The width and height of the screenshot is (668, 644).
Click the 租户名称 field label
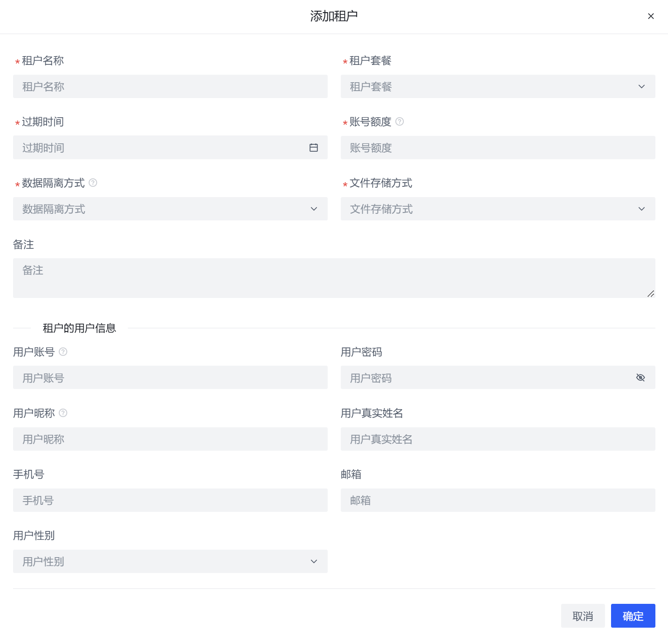click(x=43, y=61)
